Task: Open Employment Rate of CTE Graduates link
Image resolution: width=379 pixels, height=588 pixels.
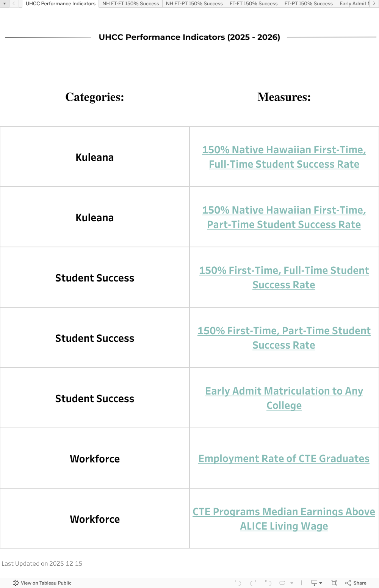Action: tap(284, 459)
